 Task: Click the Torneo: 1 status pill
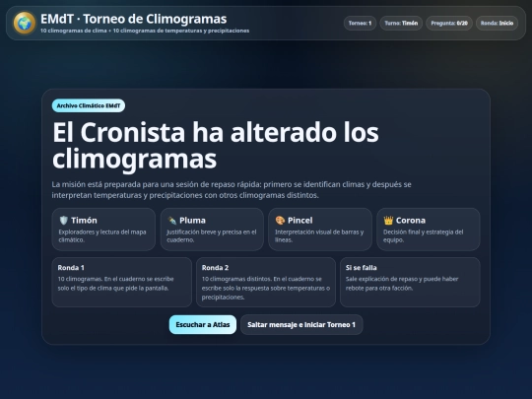tap(360, 23)
